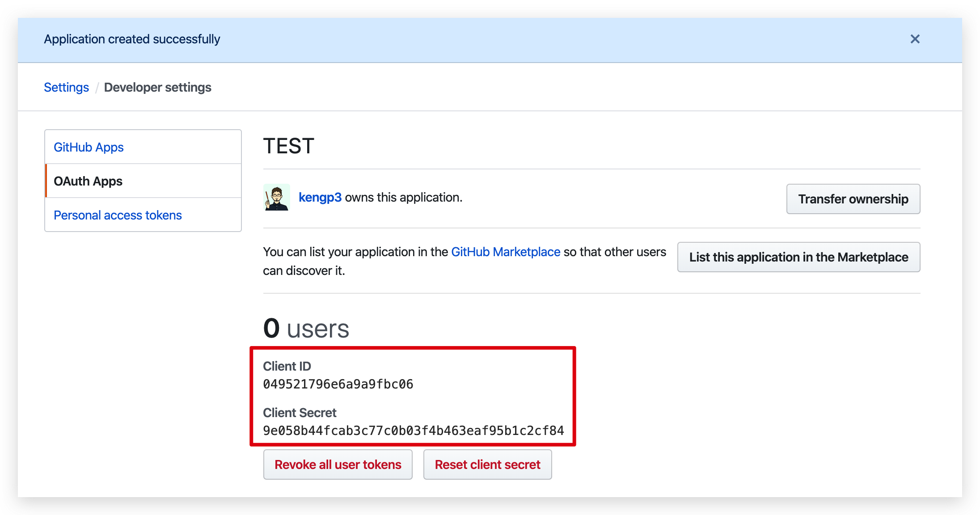Screen dimensions: 980x515
Task: Click the Developer settings breadcrumb text
Action: click(157, 87)
